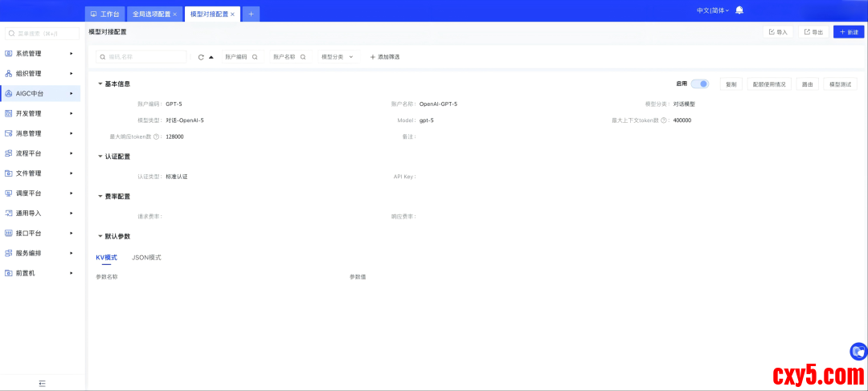868x391 pixels.
Task: Click the 标准认证 value
Action: (177, 177)
